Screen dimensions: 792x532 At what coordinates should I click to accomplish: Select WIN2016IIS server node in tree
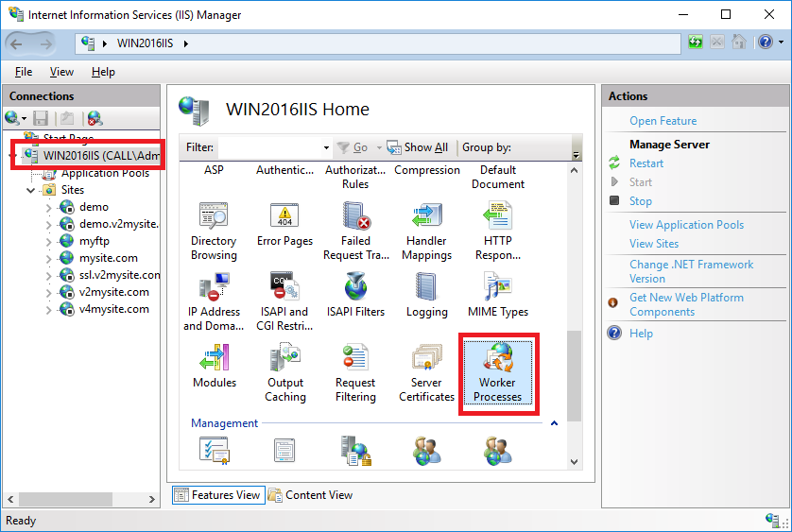101,156
